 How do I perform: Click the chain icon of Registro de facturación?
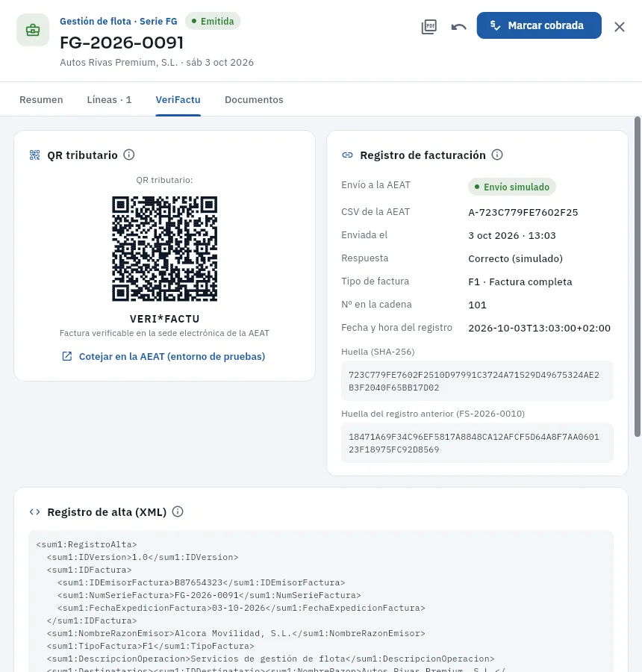pyautogui.click(x=348, y=155)
